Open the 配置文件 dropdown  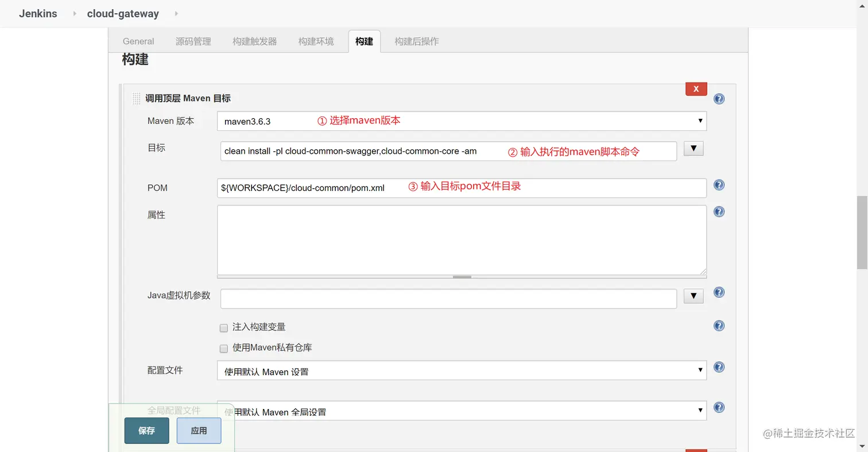pyautogui.click(x=462, y=371)
